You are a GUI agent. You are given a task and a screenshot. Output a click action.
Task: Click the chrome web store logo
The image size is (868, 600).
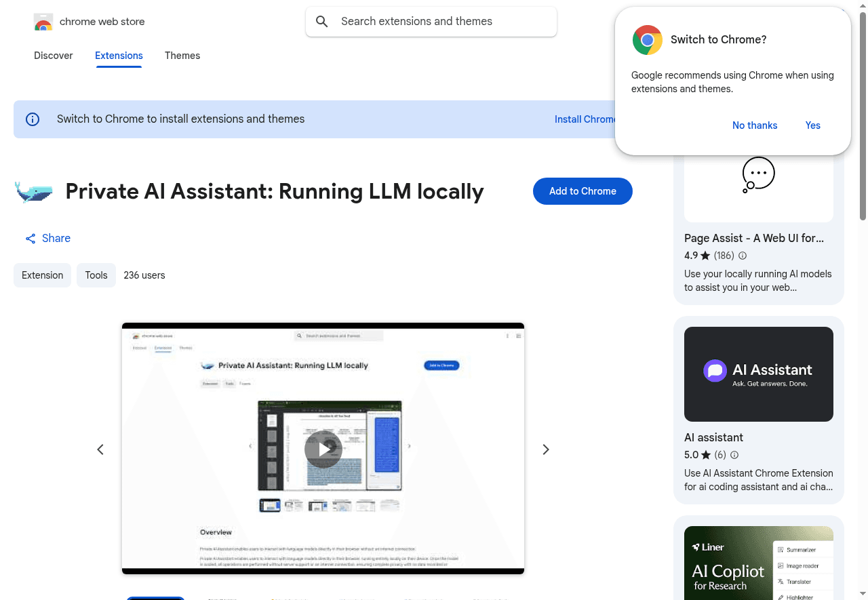point(43,22)
